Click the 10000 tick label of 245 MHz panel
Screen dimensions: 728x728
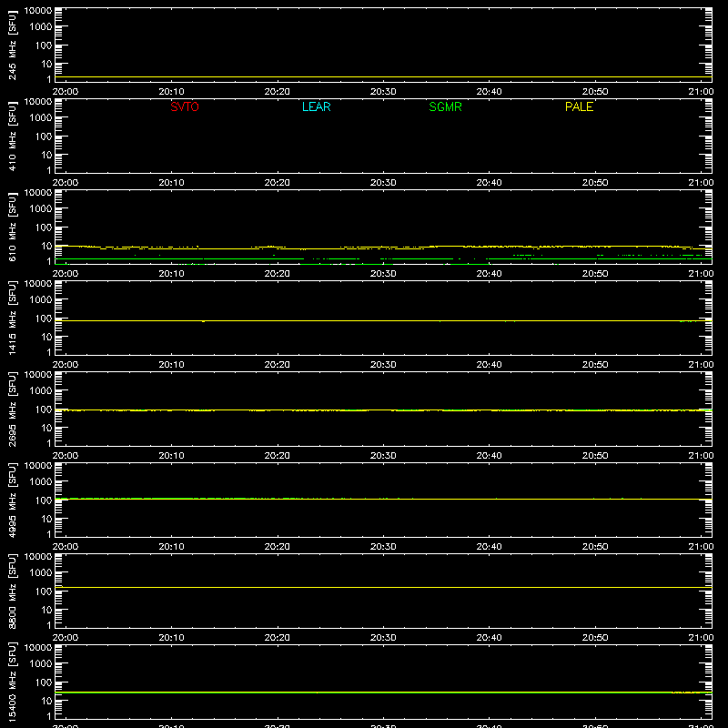(x=38, y=11)
